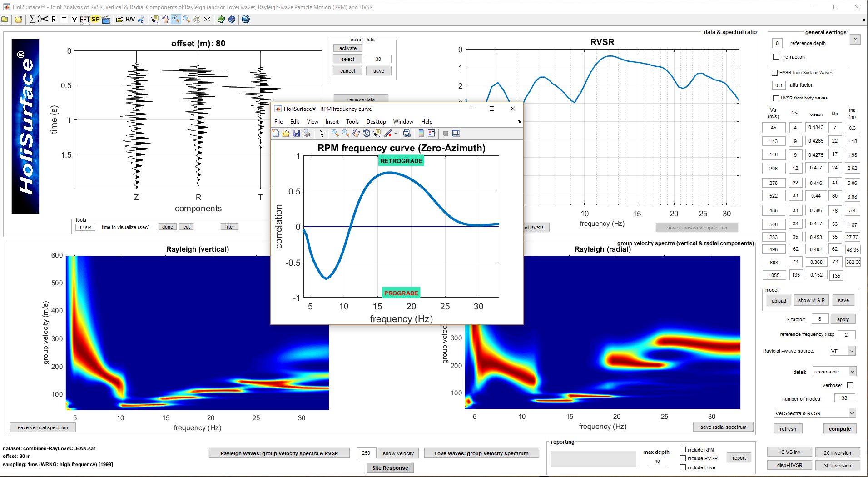Select brush data tool in RPM window
868x477 pixels.
[x=388, y=133]
